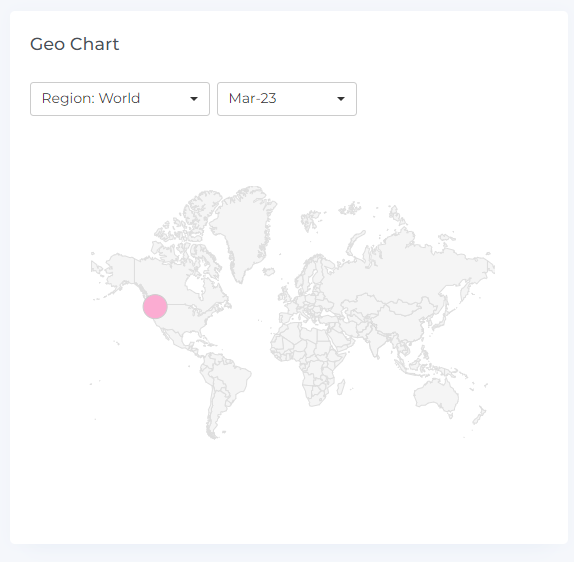Click the Region dropdown caret arrow

point(194,99)
